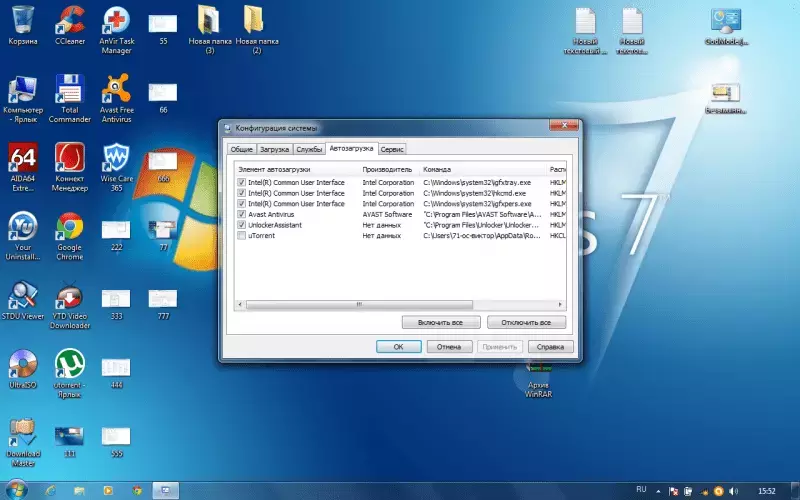Select the Wise Care 365 icon

[x=116, y=167]
